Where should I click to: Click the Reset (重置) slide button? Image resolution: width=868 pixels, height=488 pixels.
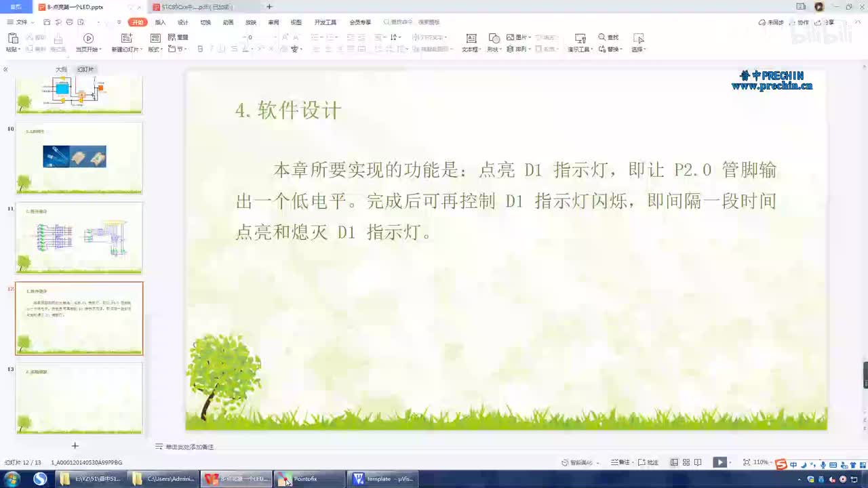click(x=178, y=37)
